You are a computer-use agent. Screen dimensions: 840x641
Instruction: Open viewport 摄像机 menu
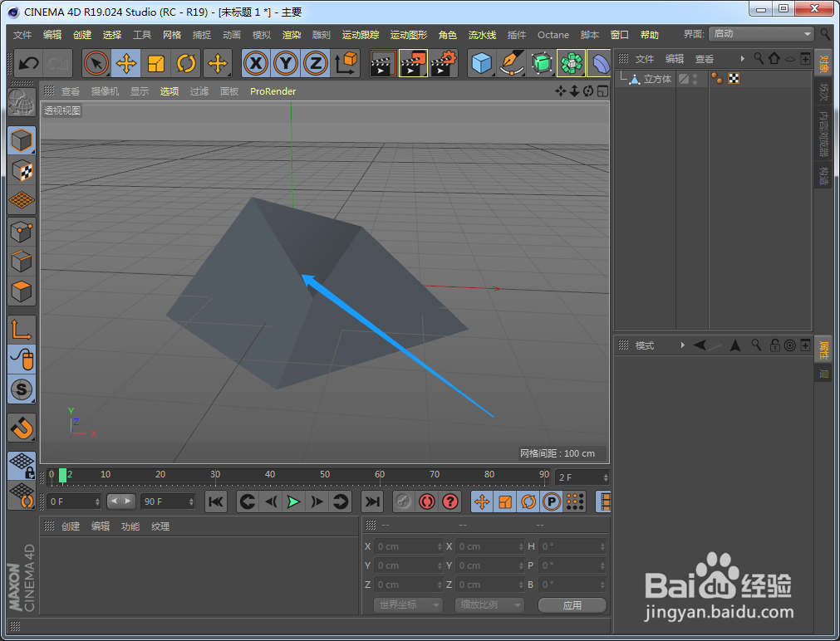point(105,91)
